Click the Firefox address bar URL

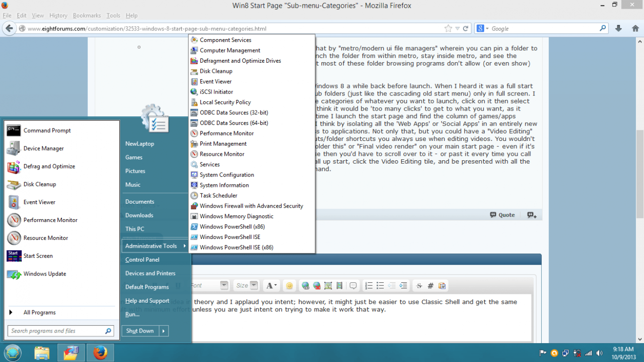[147, 28]
